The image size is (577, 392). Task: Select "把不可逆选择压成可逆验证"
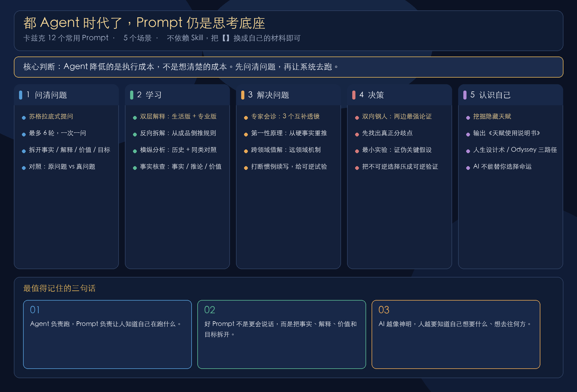pos(400,167)
